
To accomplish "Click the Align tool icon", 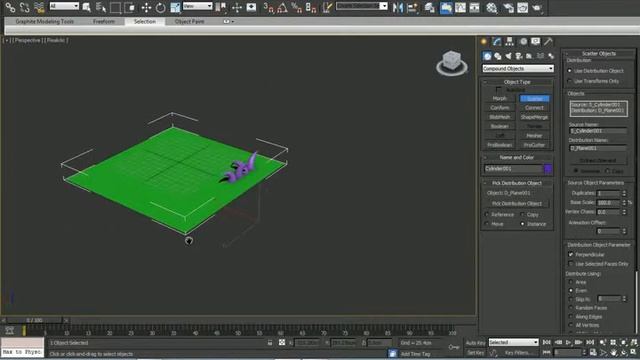I will pyautogui.click(x=412, y=7).
